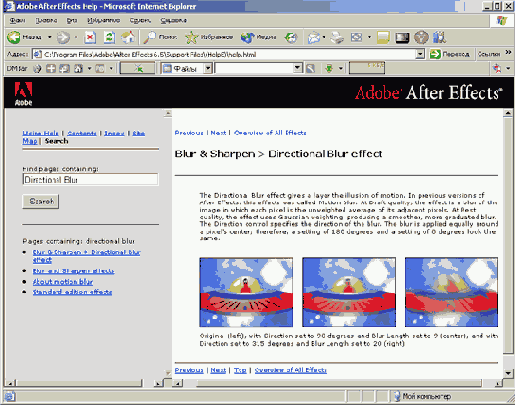The width and height of the screenshot is (515, 405).
Task: Open the second menu bar item
Action: tap(46, 21)
